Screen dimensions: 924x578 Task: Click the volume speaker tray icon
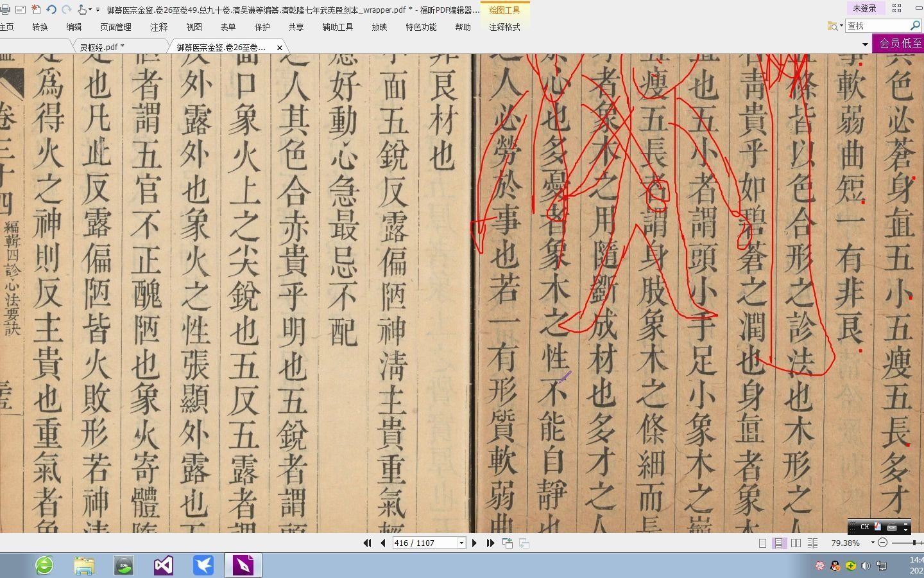[x=866, y=566]
